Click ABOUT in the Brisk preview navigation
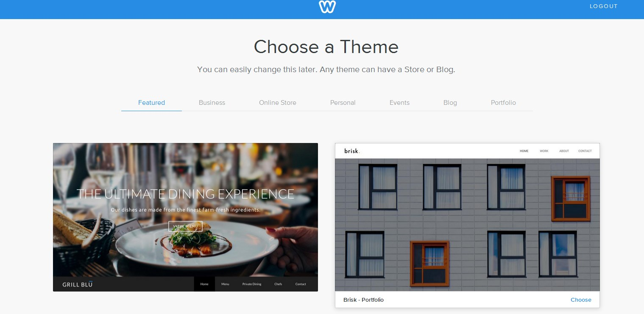Viewport: 644px width, 314px height. click(564, 151)
